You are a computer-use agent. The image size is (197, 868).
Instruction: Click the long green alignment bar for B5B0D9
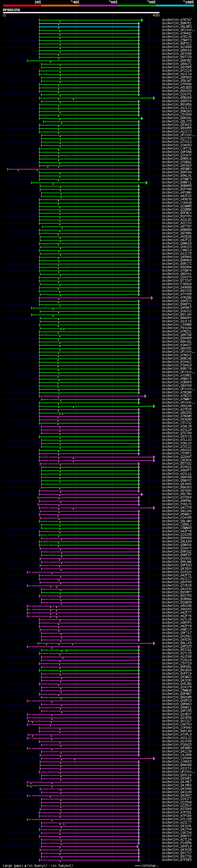[x=97, y=98]
